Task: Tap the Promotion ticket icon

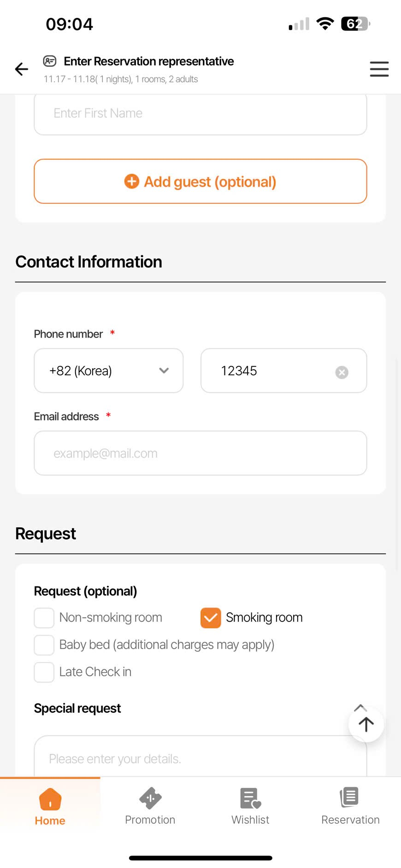Action: (x=150, y=798)
